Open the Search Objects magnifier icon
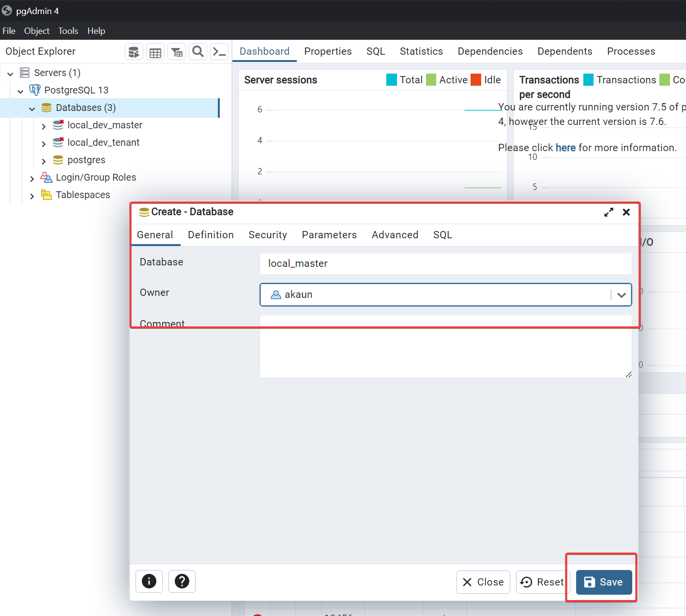The height and width of the screenshot is (616, 686). [198, 52]
